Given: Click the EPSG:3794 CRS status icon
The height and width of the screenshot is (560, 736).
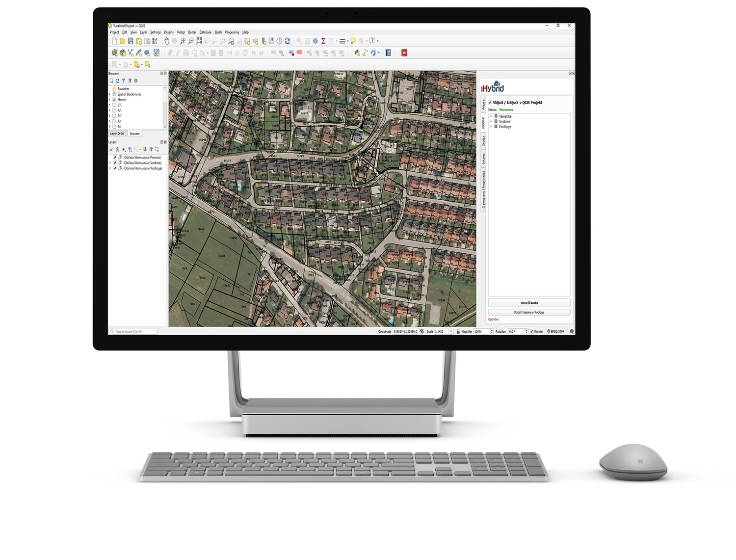Looking at the screenshot, I should [556, 332].
